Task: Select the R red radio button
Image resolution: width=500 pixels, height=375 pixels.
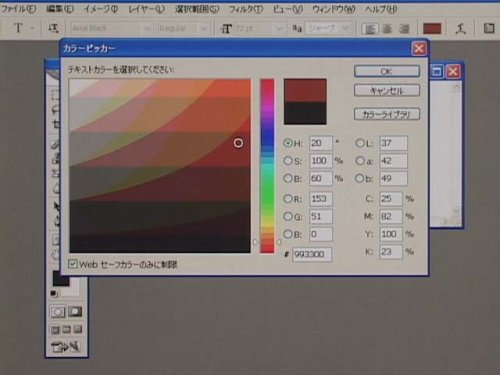Action: point(288,199)
